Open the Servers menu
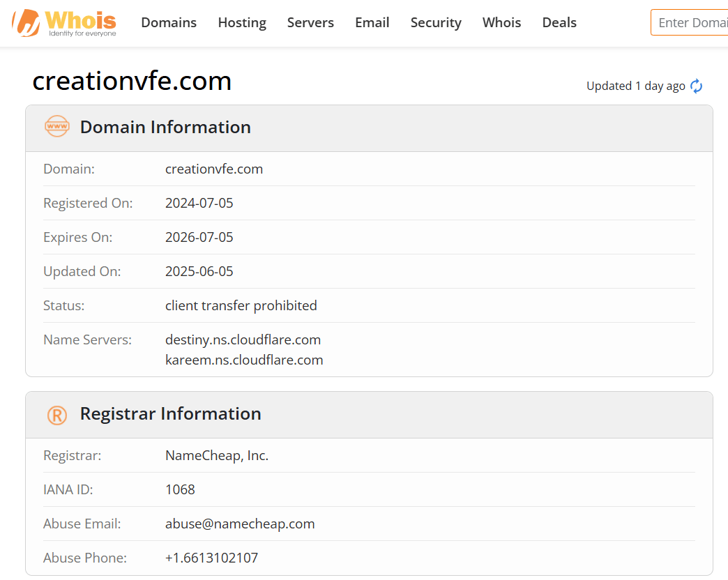728x580 pixels. click(x=310, y=22)
